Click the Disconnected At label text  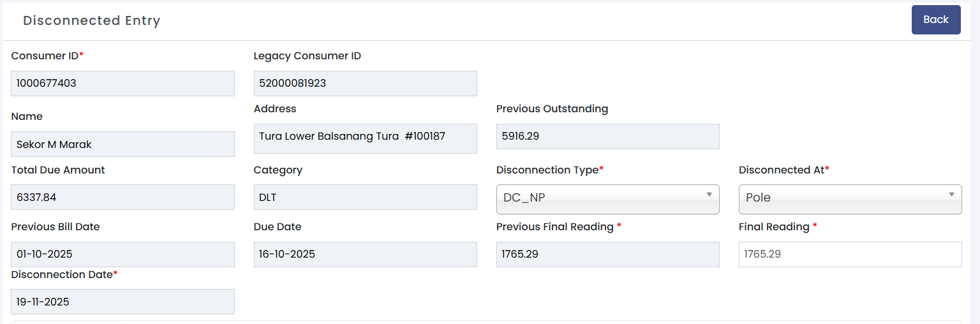click(x=782, y=170)
